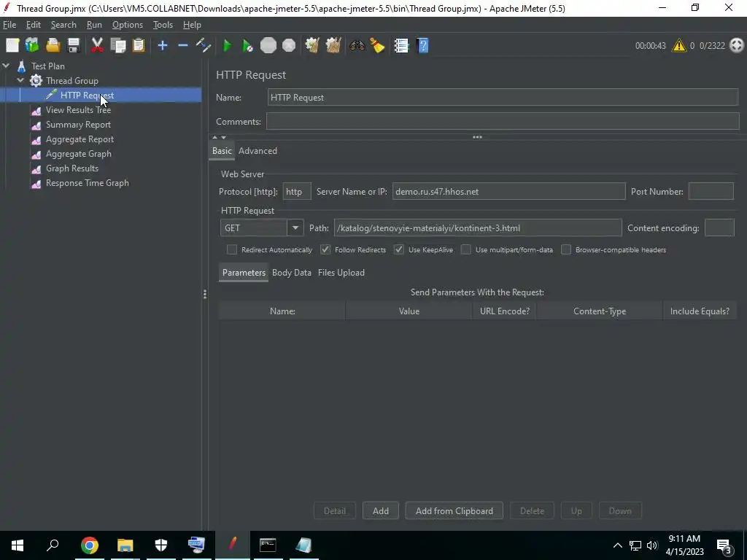Click Start no pauses icon

pyautogui.click(x=247, y=45)
